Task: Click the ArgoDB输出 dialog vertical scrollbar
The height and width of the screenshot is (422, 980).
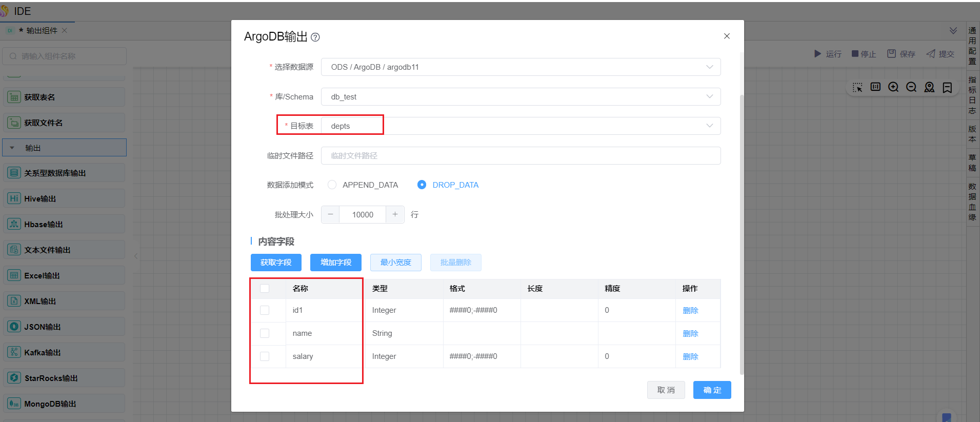Action: (742, 235)
